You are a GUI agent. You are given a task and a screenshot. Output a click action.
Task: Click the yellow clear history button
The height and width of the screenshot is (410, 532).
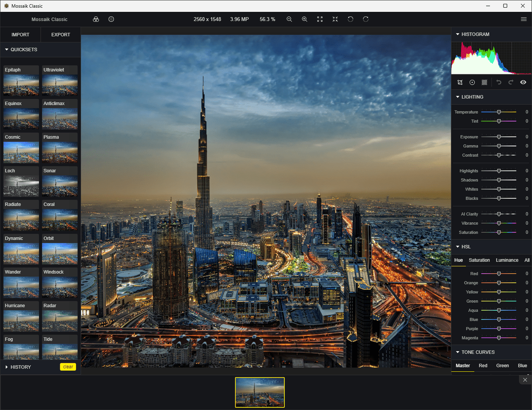click(x=68, y=367)
